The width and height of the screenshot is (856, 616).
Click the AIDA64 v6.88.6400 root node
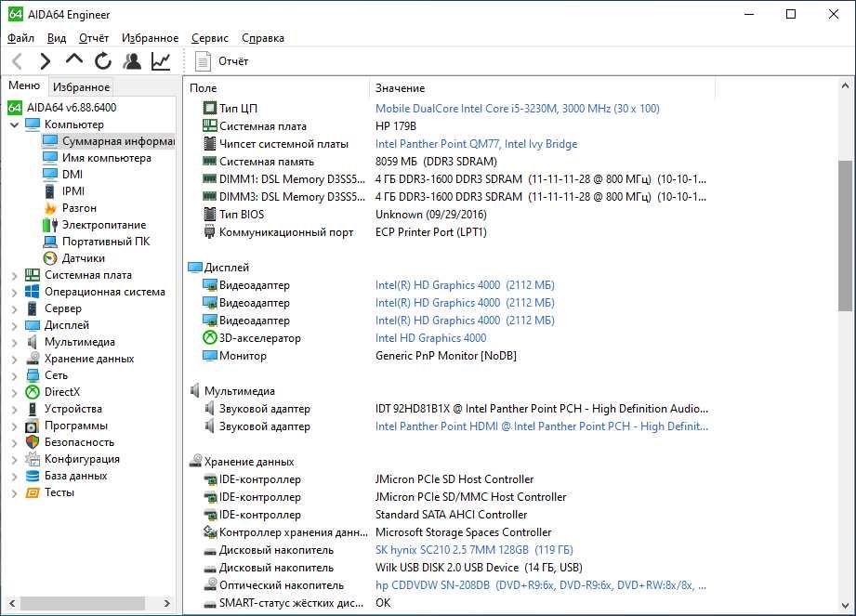(72, 108)
